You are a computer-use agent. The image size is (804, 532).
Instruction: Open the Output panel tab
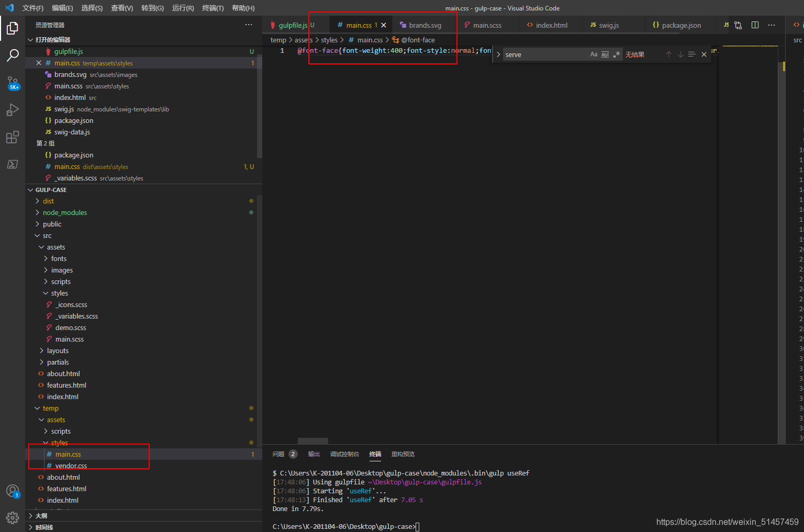314,454
